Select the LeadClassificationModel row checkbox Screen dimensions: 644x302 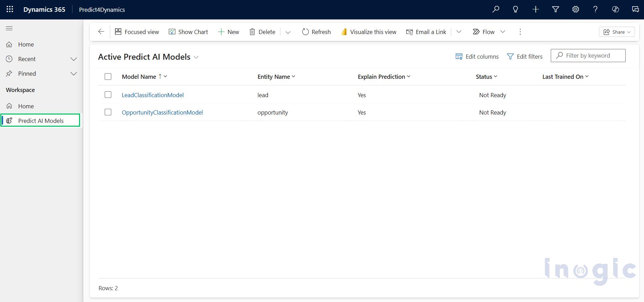(108, 95)
